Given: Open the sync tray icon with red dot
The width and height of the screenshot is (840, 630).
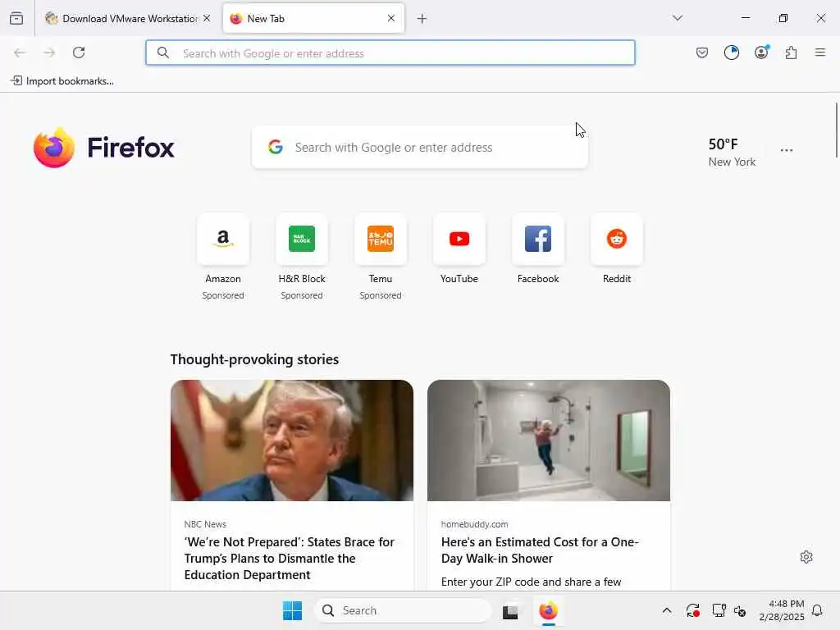Looking at the screenshot, I should coord(692,610).
